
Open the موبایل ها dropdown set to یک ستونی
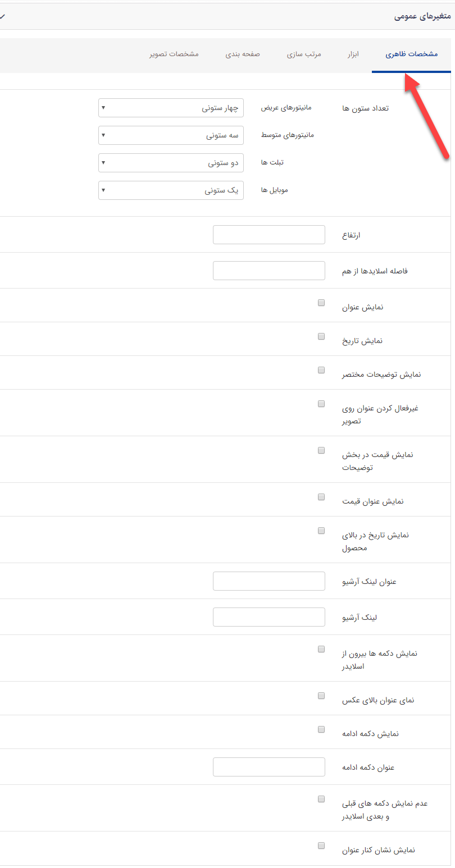171,190
